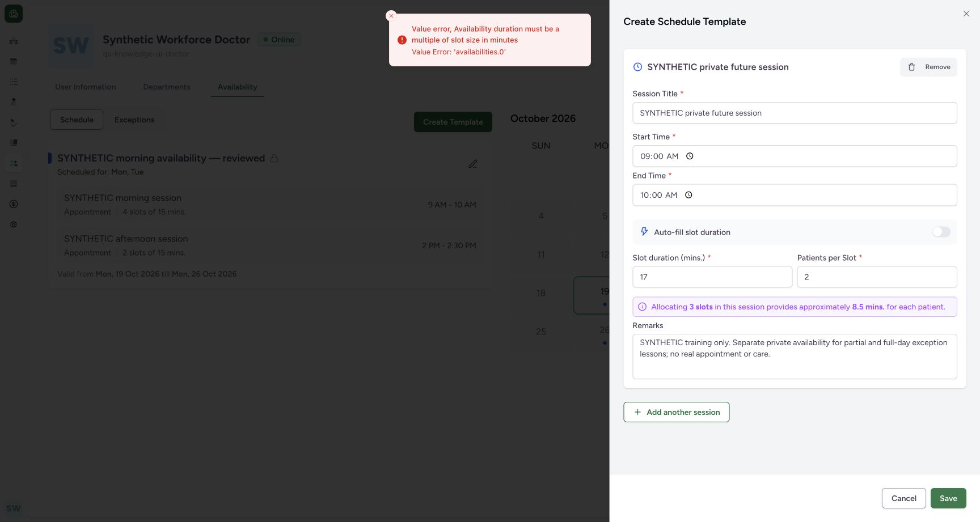This screenshot has width=980, height=522.
Task: Click the info icon in slot allocation note
Action: pos(642,307)
